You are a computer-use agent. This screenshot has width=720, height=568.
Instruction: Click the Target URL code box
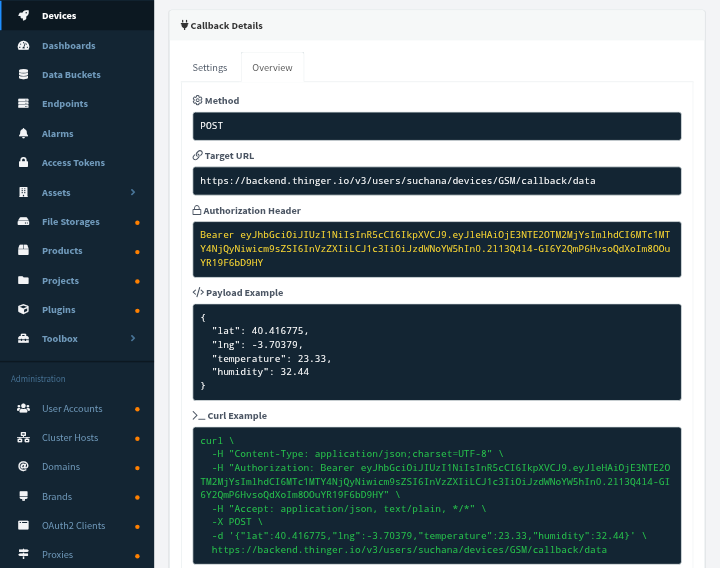point(437,181)
